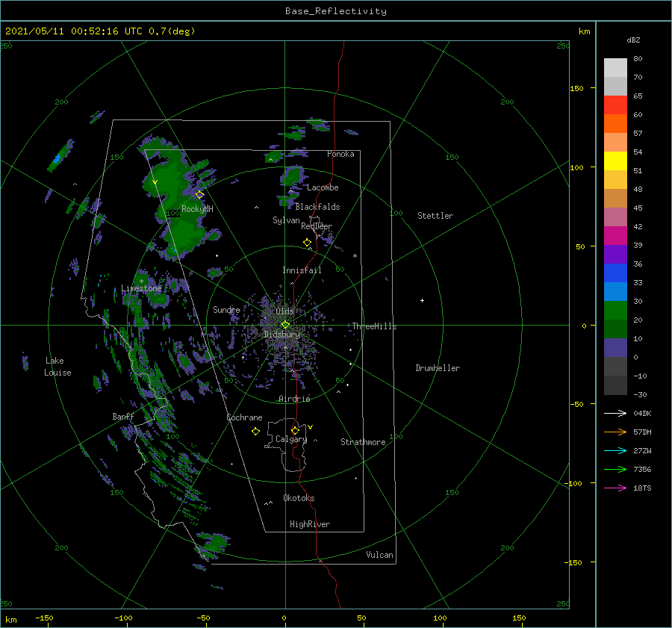The image size is (672, 628).
Task: Click the orange 57DM arrow in legend
Action: 615,432
